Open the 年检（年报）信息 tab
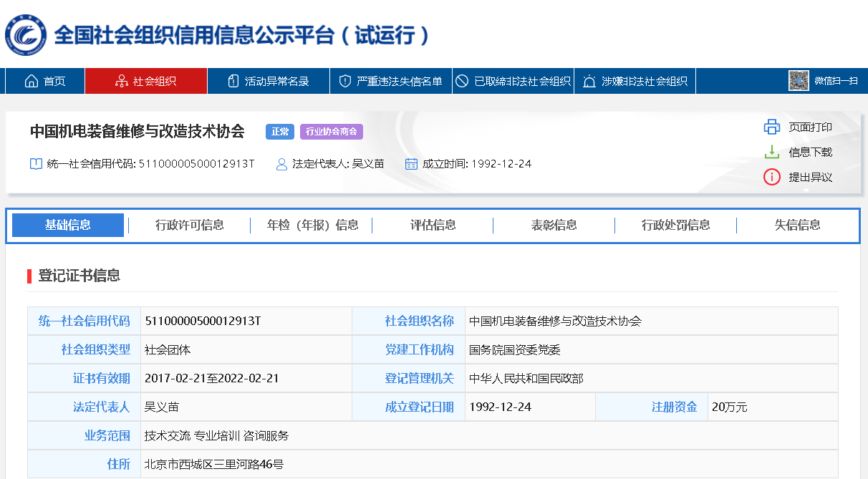Viewport: 868px width, 479px height. pyautogui.click(x=312, y=225)
